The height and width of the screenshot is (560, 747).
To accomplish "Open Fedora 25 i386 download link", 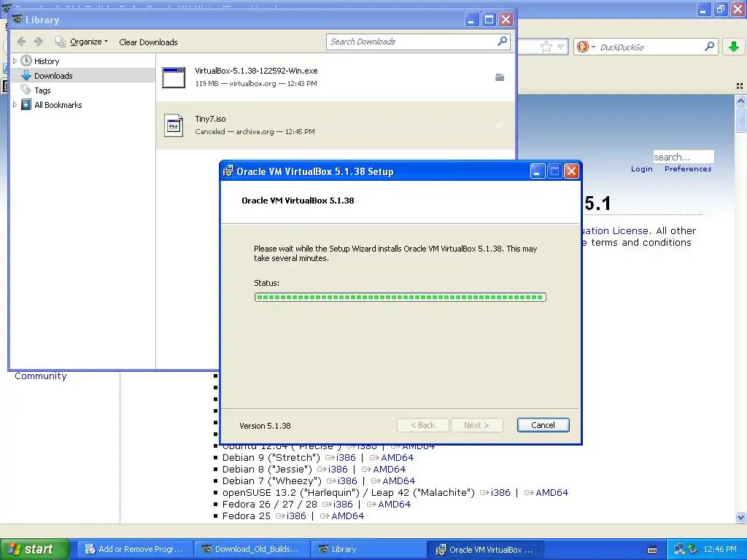I will pyautogui.click(x=296, y=516).
